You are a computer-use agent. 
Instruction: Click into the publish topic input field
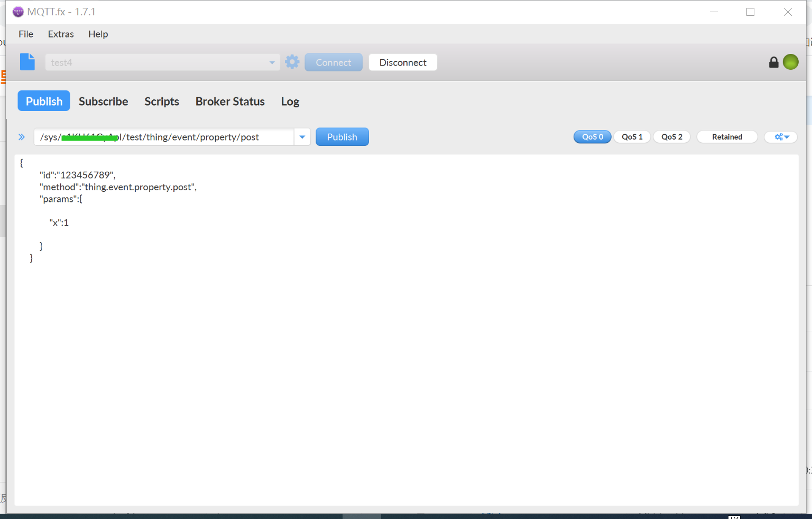164,137
